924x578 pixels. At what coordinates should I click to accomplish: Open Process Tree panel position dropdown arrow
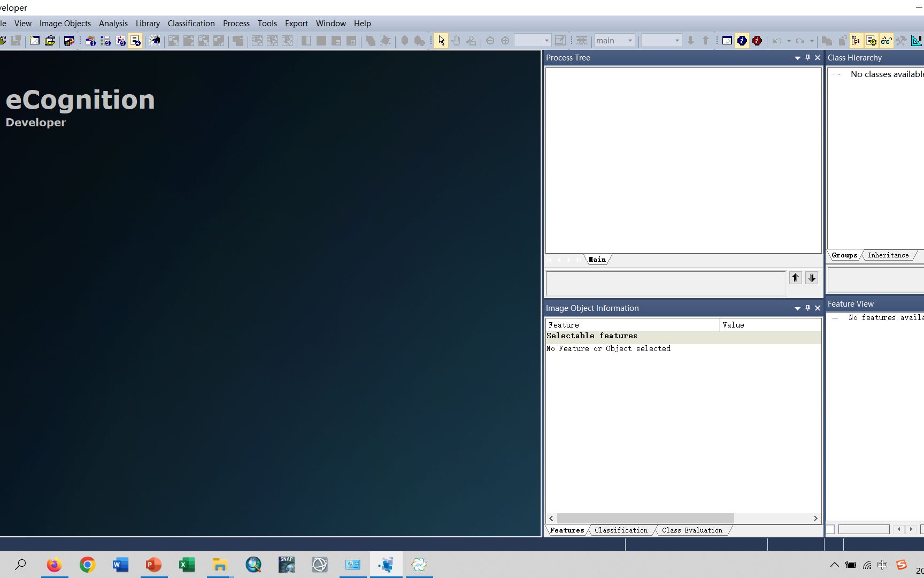click(797, 58)
